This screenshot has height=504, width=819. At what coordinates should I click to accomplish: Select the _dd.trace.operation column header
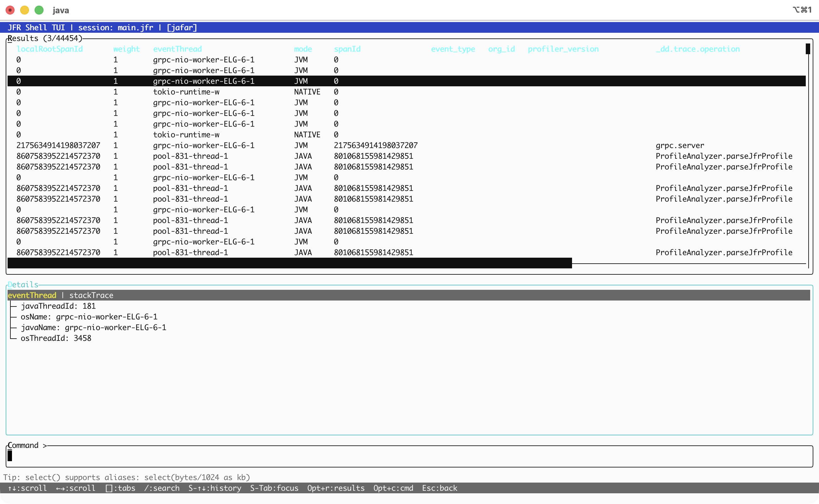pyautogui.click(x=697, y=49)
